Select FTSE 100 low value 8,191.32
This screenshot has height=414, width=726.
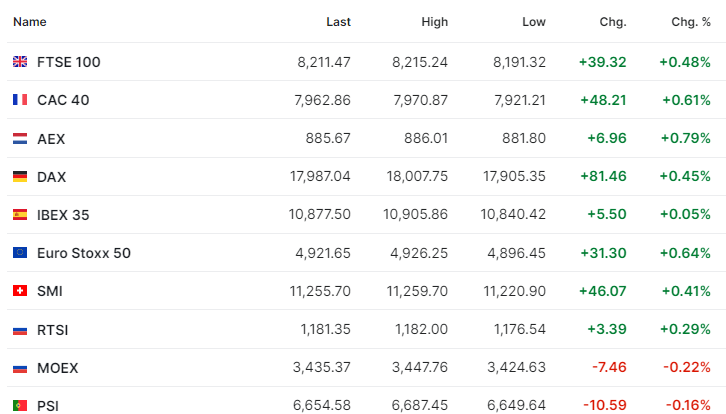click(x=519, y=62)
